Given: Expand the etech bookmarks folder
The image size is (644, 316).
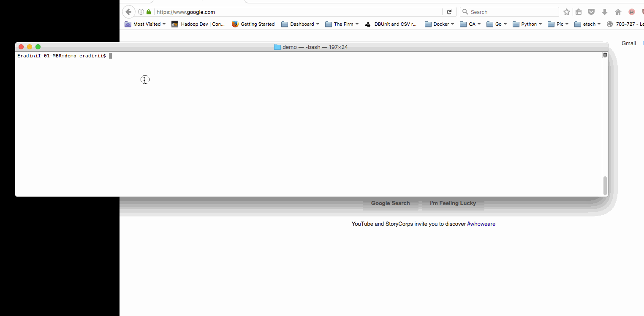Looking at the screenshot, I should pyautogui.click(x=588, y=24).
